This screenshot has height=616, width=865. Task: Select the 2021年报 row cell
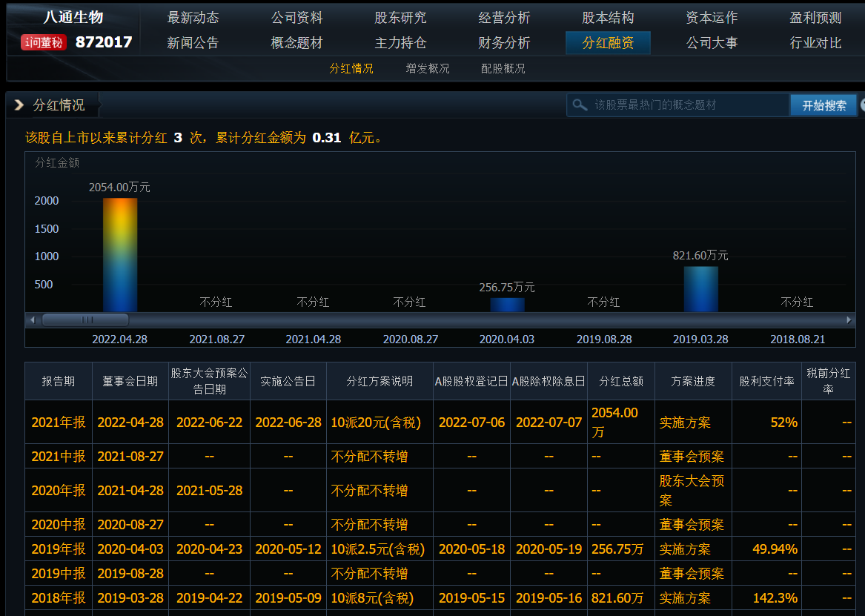pos(59,423)
